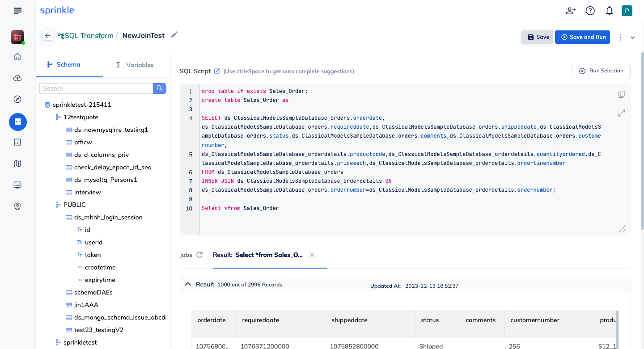This screenshot has width=644, height=349.
Task: Select the Result: Select *from Sales_O tab
Action: tap(258, 255)
